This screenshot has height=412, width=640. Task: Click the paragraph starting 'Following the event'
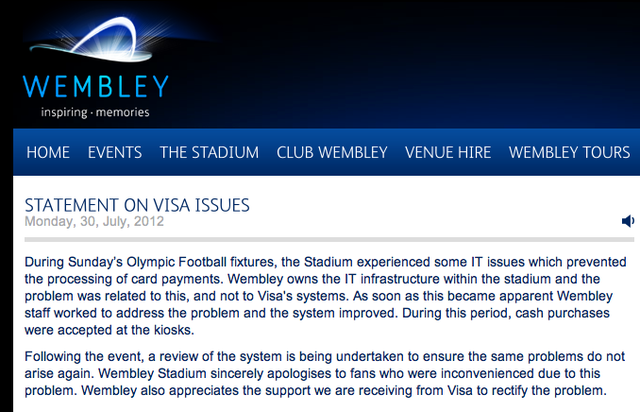pos(324,373)
